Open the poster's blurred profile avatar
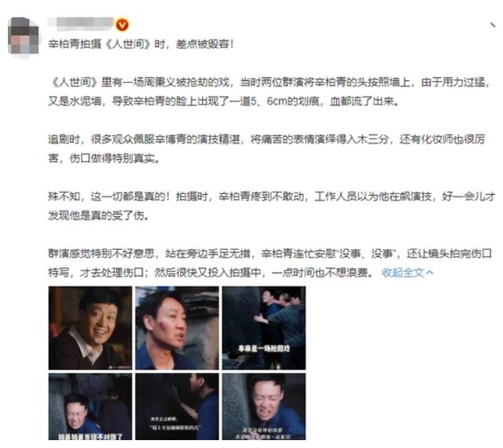503x448 pixels. click(23, 36)
